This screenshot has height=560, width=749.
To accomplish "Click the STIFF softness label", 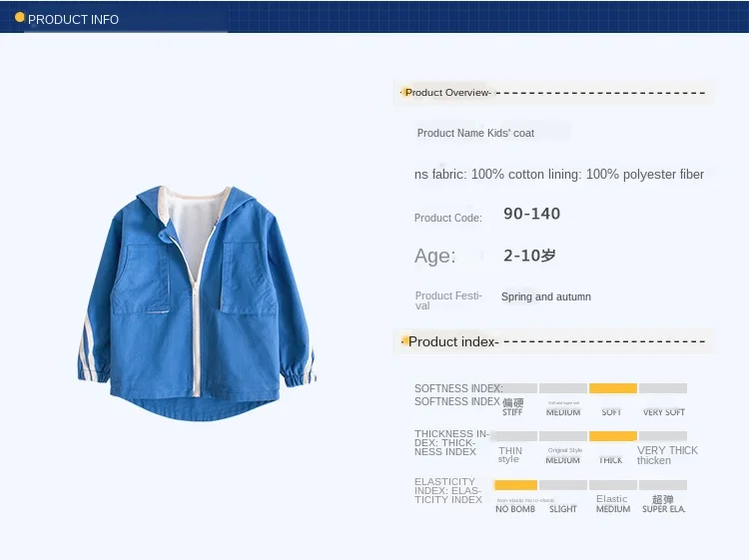I will pos(512,412).
